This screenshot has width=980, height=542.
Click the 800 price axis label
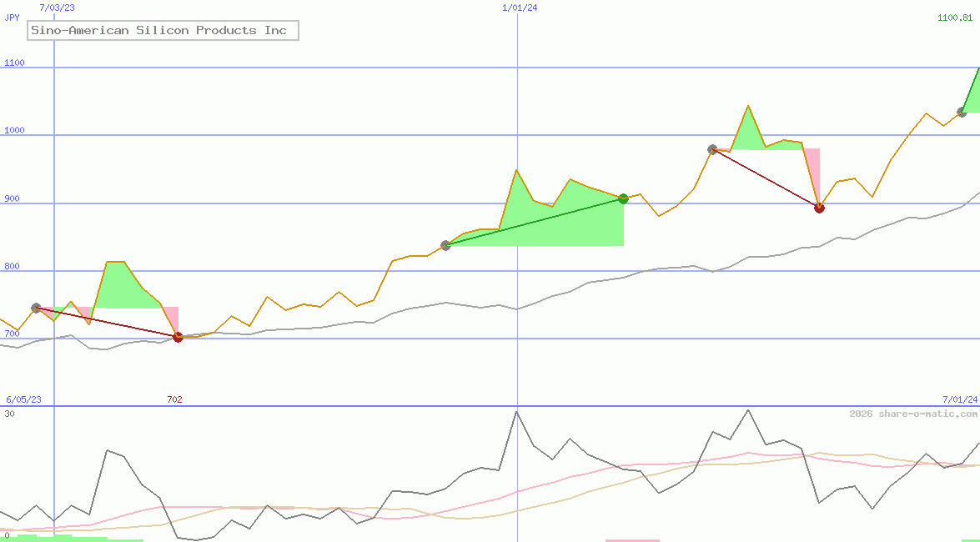12,266
